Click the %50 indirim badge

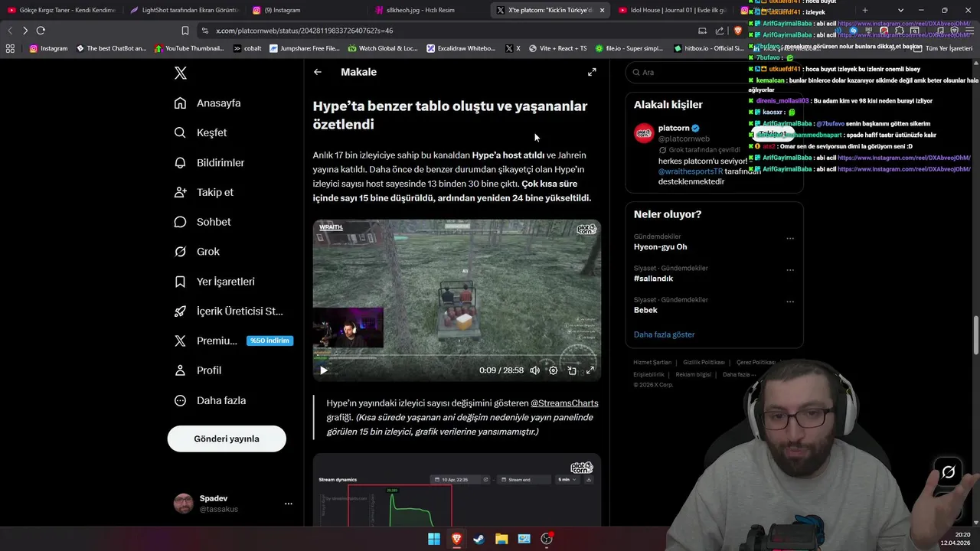[269, 341]
